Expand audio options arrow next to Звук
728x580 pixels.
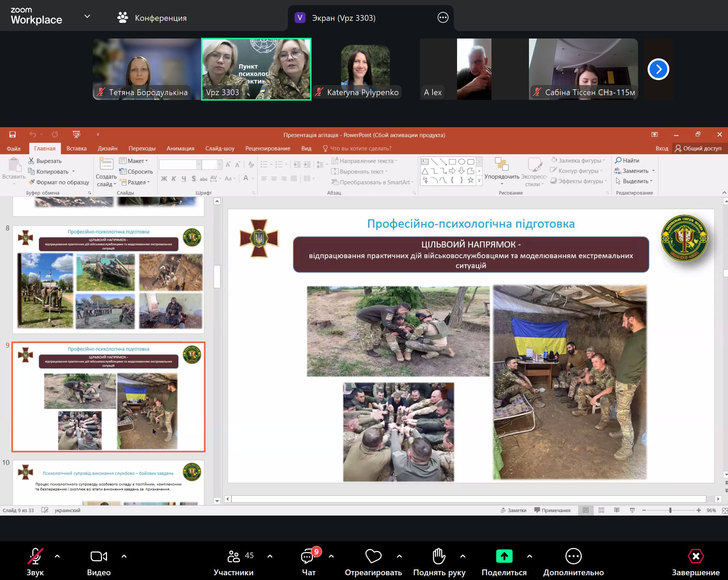[57, 556]
